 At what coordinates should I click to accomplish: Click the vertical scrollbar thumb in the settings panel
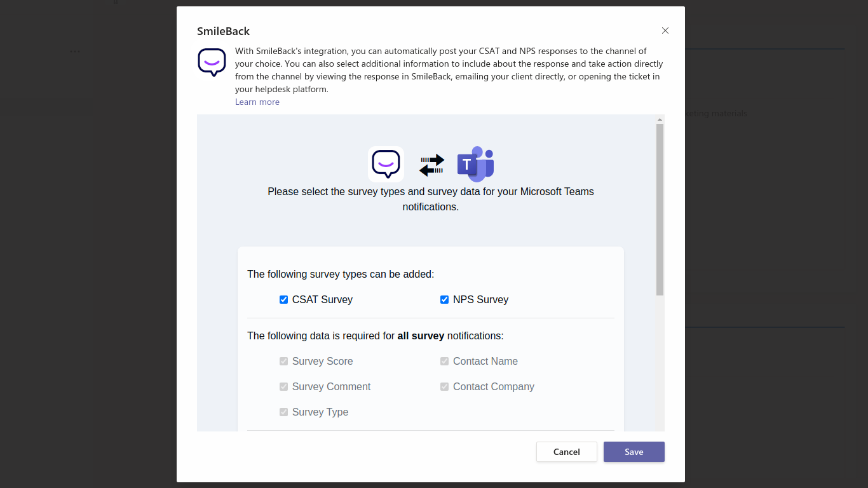click(x=660, y=210)
